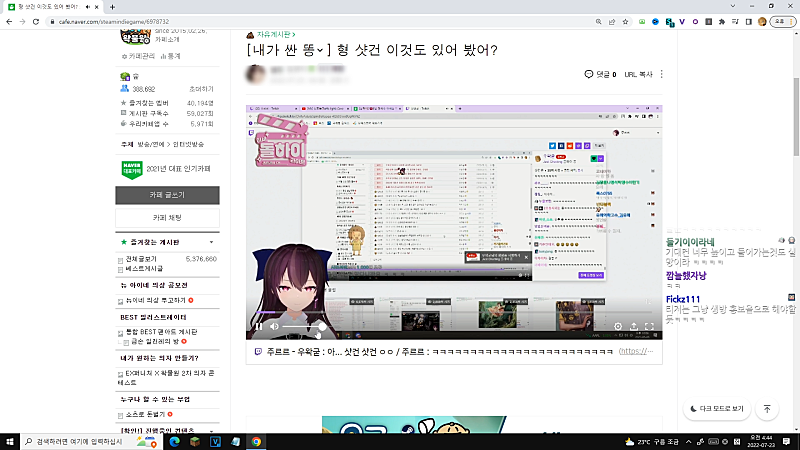The image size is (800, 450).
Task: Click the Windows taskbar search box
Action: pos(91,442)
